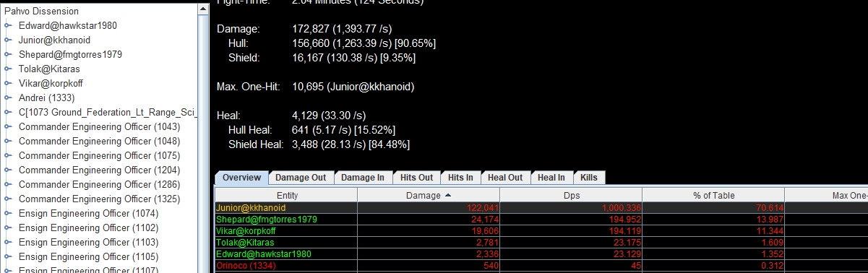Sort by % of Table column header
The height and width of the screenshot is (273, 868).
(713, 196)
